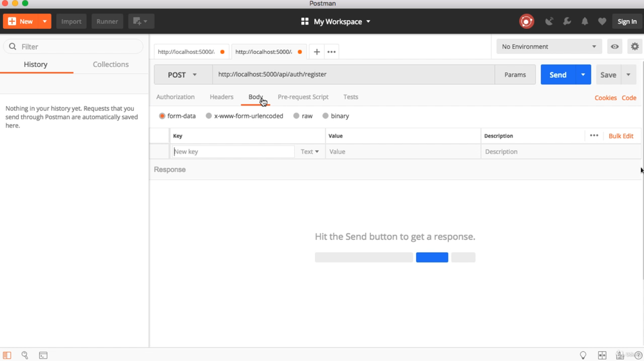Click the heart icon in header
The width and height of the screenshot is (644, 361).
pyautogui.click(x=602, y=21)
